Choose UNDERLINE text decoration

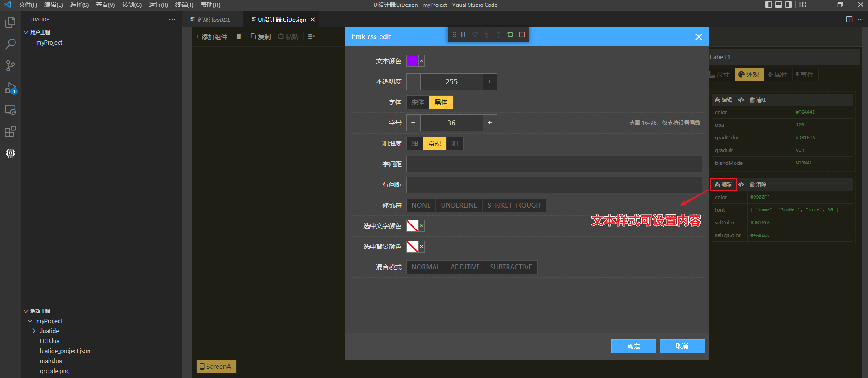click(459, 205)
